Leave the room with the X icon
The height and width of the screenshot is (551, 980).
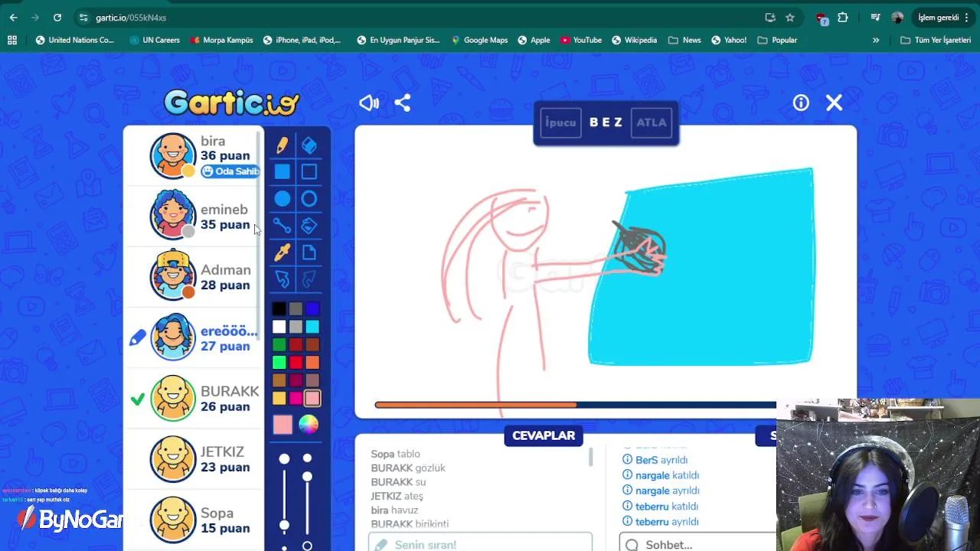(x=834, y=103)
